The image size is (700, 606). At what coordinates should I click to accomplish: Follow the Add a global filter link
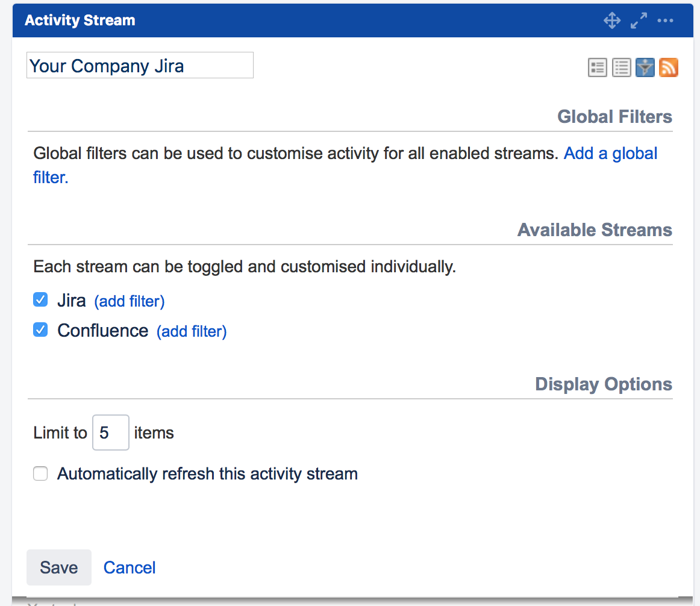click(610, 153)
